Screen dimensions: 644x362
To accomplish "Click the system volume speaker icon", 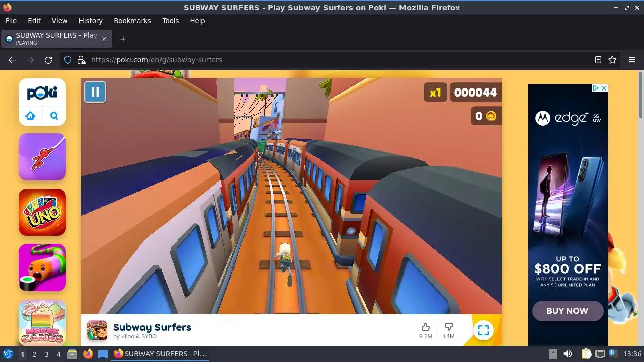I will 568,354.
